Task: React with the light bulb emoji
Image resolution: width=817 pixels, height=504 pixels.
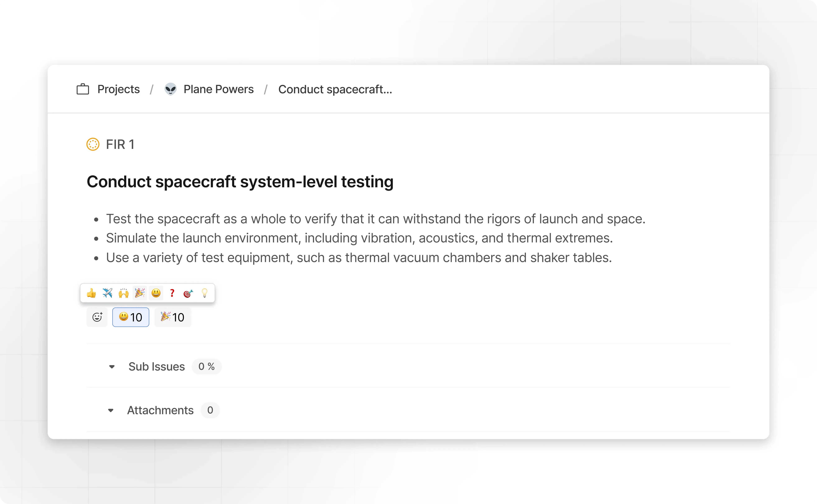Action: [x=204, y=293]
